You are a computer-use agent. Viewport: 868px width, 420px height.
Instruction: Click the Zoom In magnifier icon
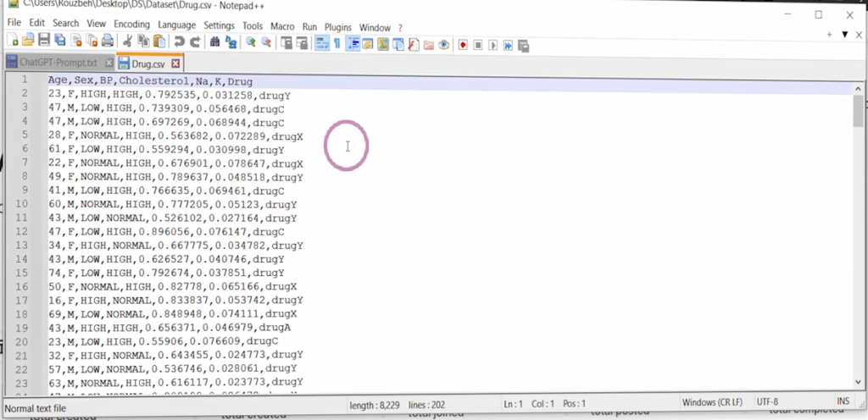[251, 42]
